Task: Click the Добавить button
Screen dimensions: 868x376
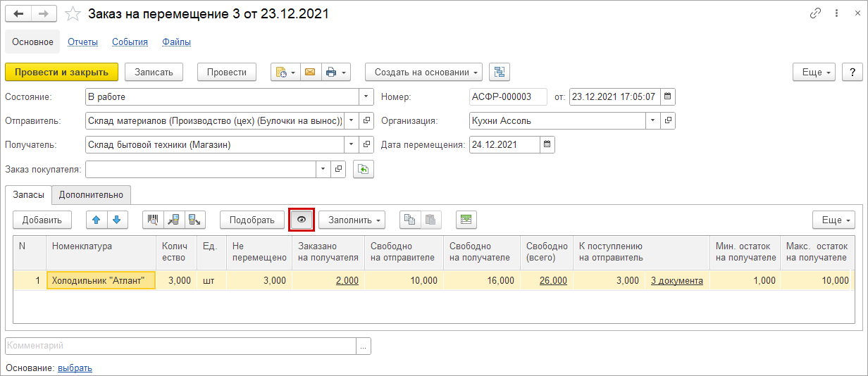Action: (42, 220)
